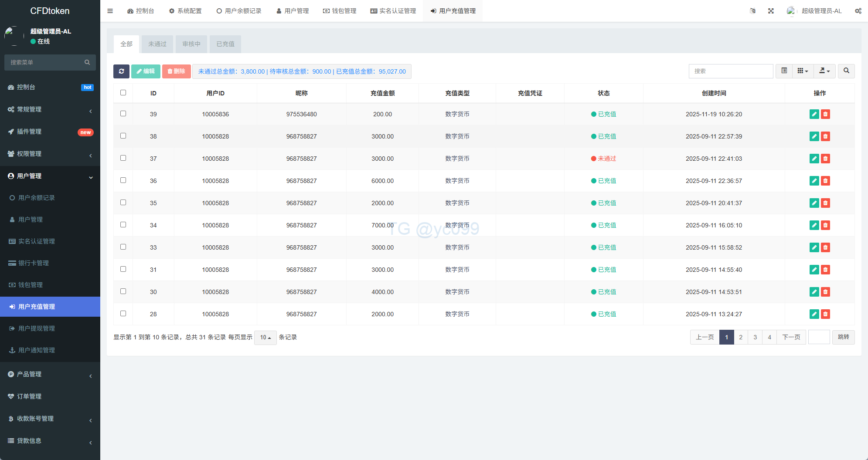Open the export data dropdown
868x460 pixels.
coord(824,71)
